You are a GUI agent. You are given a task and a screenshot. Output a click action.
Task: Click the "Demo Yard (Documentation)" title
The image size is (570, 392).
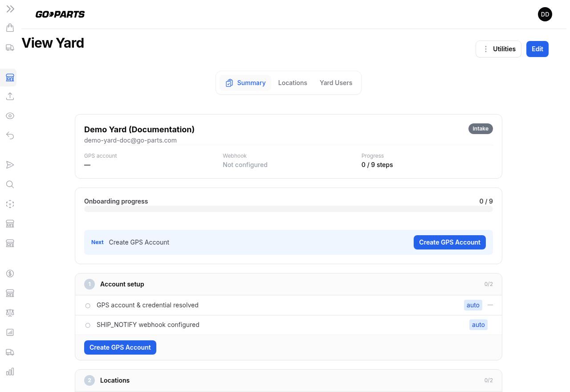(x=139, y=130)
